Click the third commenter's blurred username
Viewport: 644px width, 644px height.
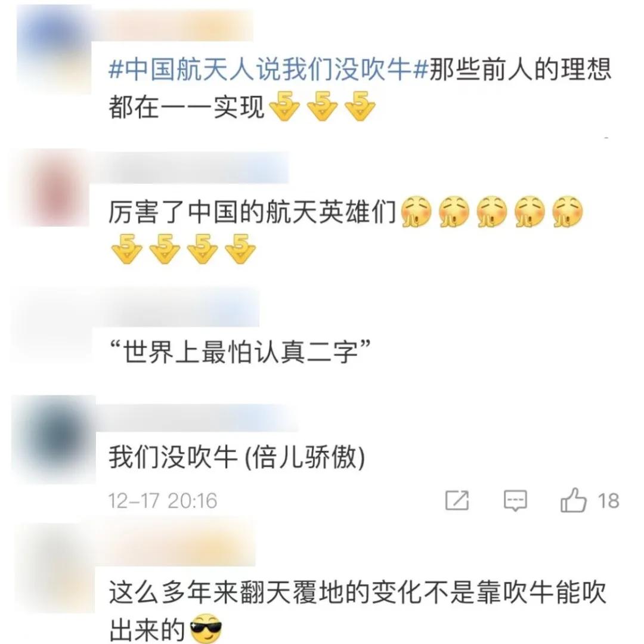pyautogui.click(x=177, y=308)
